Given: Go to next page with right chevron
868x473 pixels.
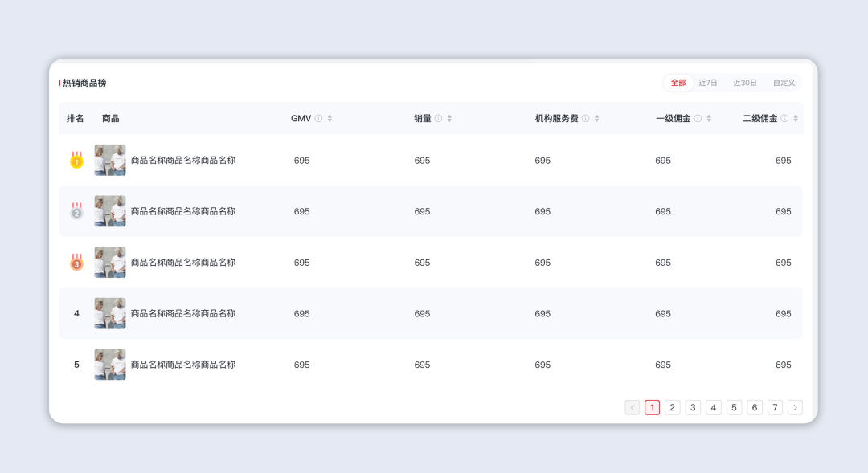Looking at the screenshot, I should point(795,408).
